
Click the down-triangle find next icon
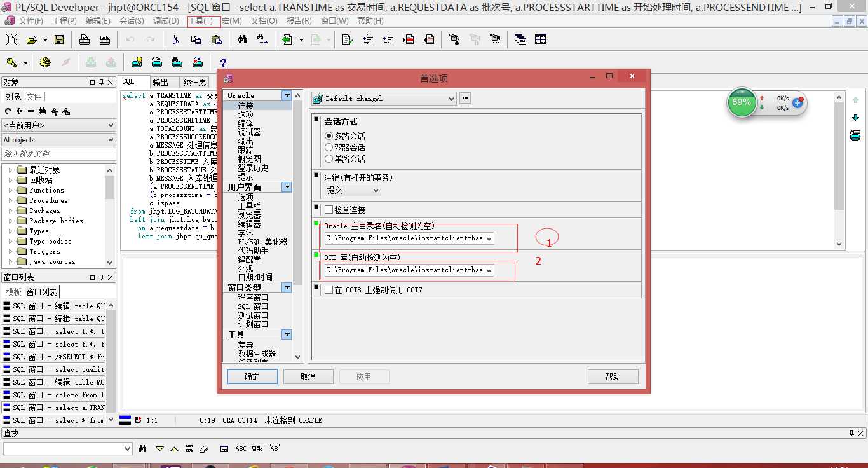[159, 448]
